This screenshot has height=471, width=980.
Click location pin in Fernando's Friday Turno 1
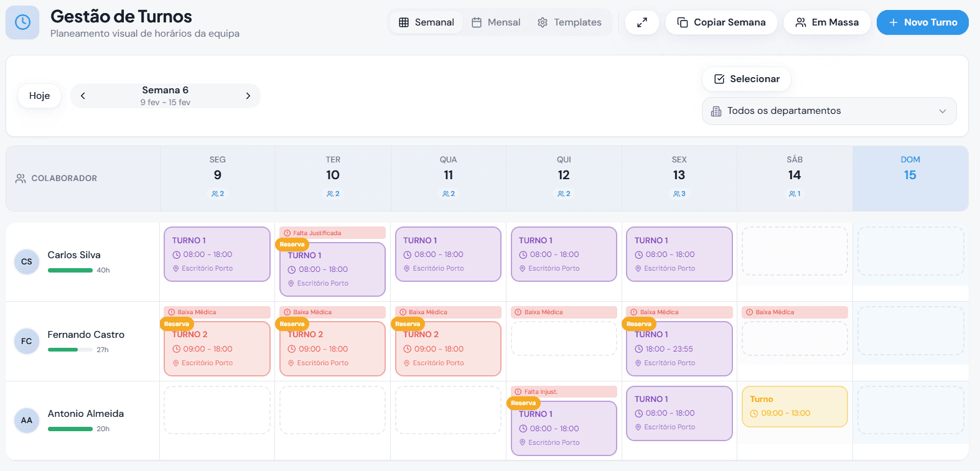tap(638, 363)
